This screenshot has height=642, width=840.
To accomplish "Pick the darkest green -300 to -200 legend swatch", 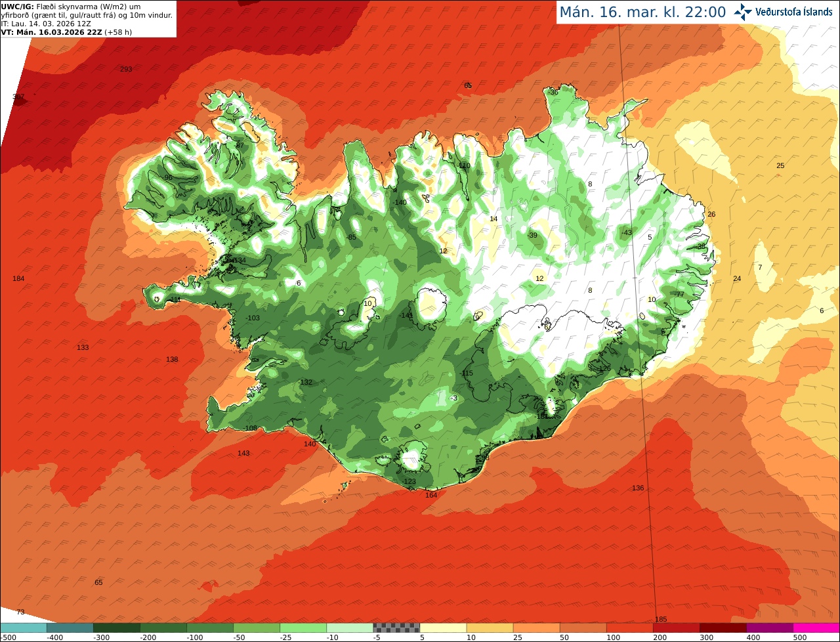I will 116,628.
